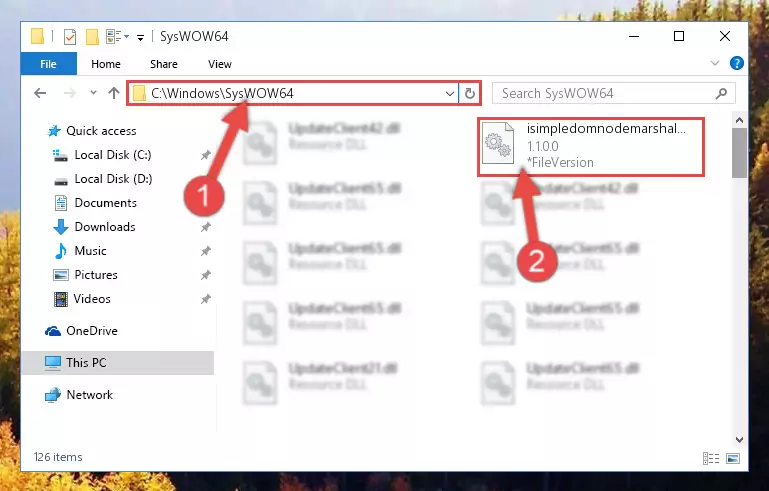Image resolution: width=769 pixels, height=491 pixels.
Task: Expand the address bar history dropdown
Action: pyautogui.click(x=449, y=93)
